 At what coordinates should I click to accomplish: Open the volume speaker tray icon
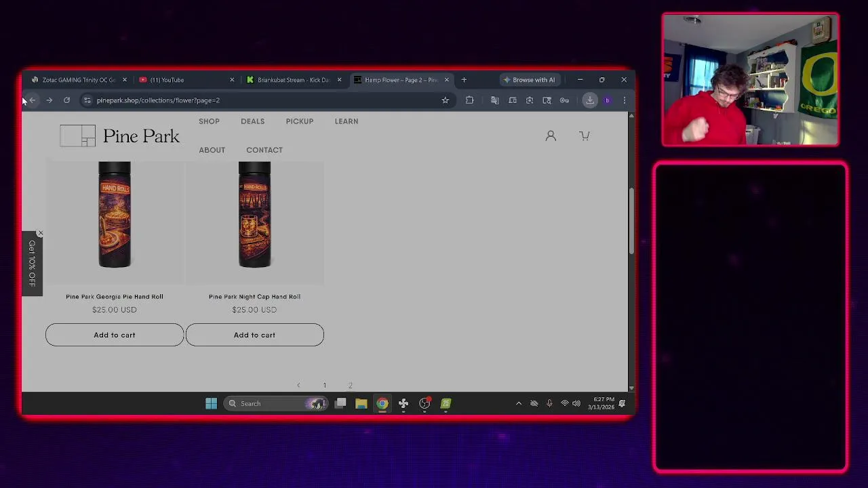tap(576, 403)
